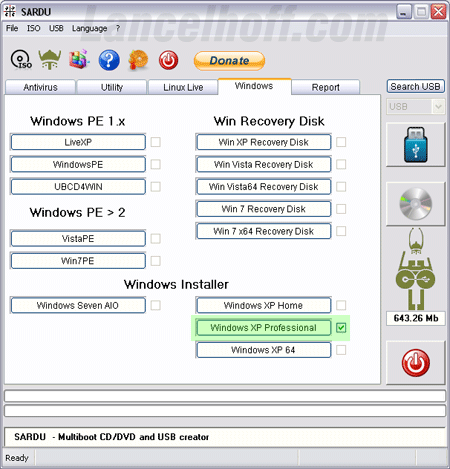450x469 pixels.
Task: Switch to the Utility tab
Action: coord(112,87)
